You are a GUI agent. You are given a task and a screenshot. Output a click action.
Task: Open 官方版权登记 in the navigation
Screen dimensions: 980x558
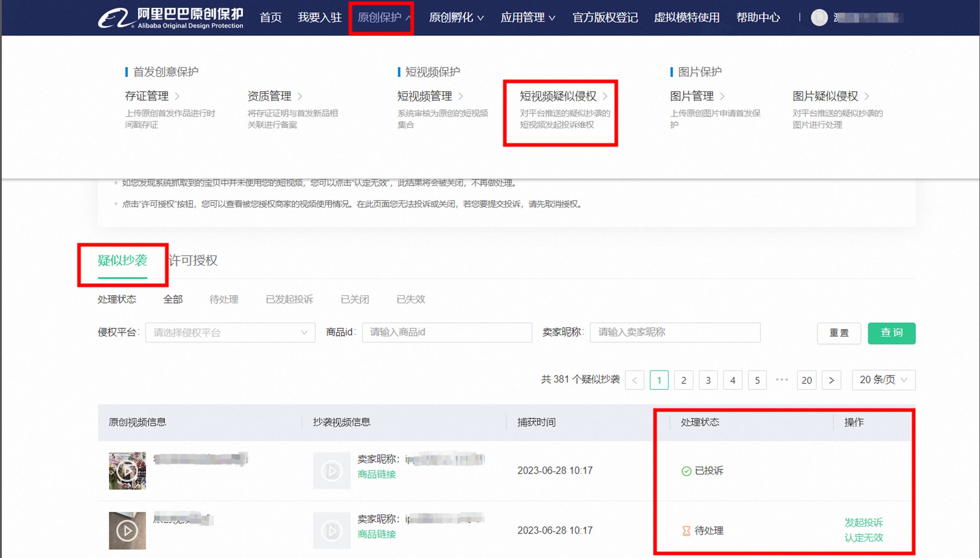point(605,18)
